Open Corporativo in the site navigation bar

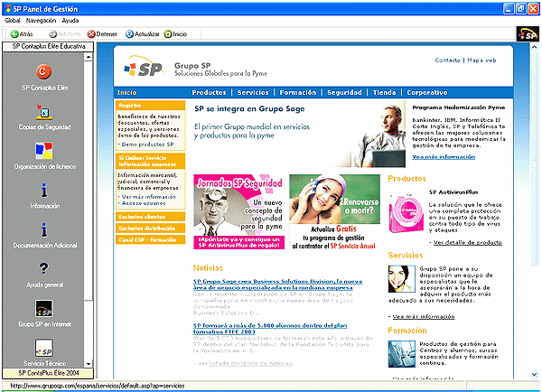click(427, 92)
